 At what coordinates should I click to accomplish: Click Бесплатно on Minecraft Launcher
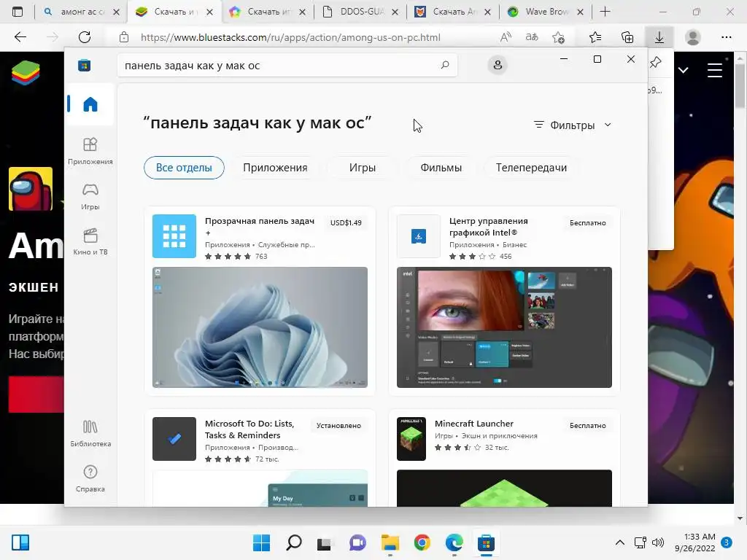pyautogui.click(x=587, y=425)
